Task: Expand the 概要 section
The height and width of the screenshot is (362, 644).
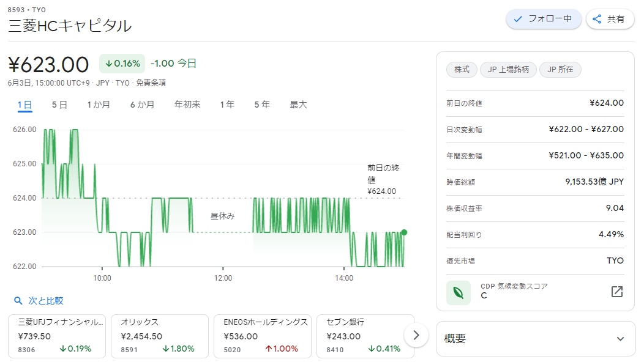Action: pos(535,339)
